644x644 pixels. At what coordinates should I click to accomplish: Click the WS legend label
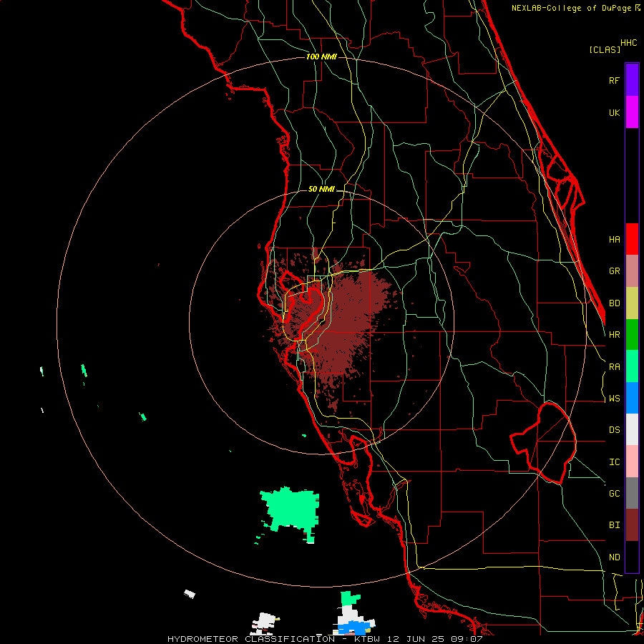coord(614,399)
